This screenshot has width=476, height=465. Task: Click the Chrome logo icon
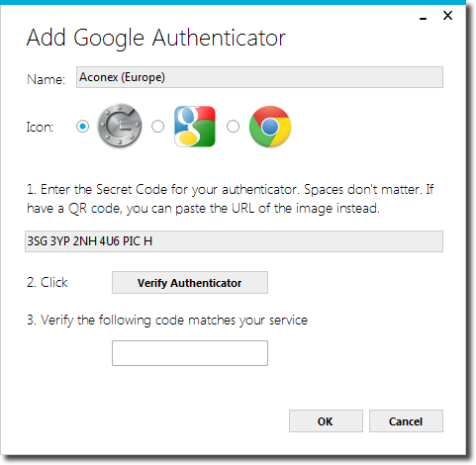[x=270, y=127]
